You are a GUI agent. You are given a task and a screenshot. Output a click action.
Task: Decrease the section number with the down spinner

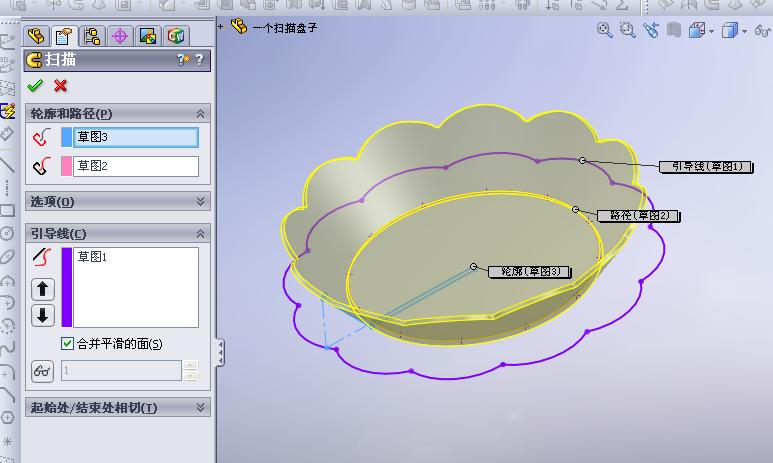(191, 376)
